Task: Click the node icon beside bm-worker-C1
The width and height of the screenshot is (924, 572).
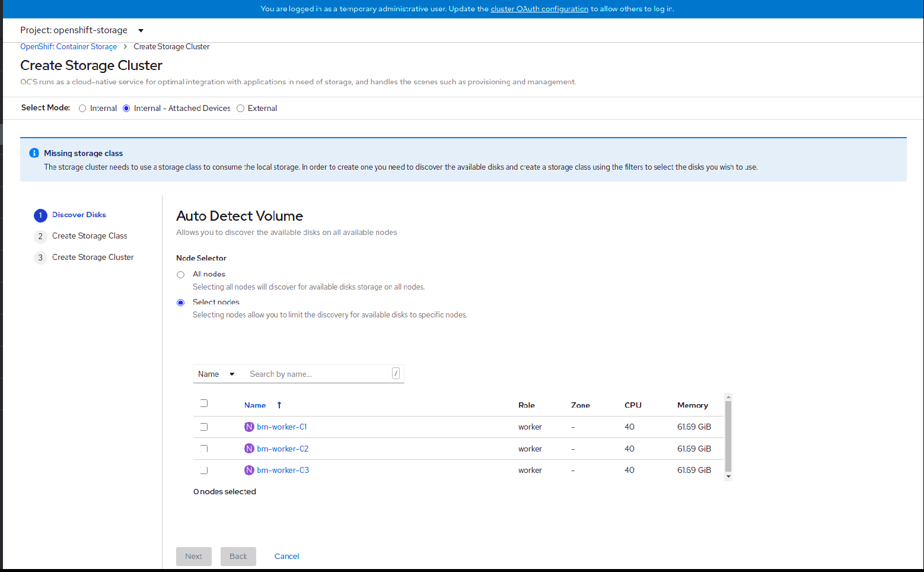Action: coord(249,427)
